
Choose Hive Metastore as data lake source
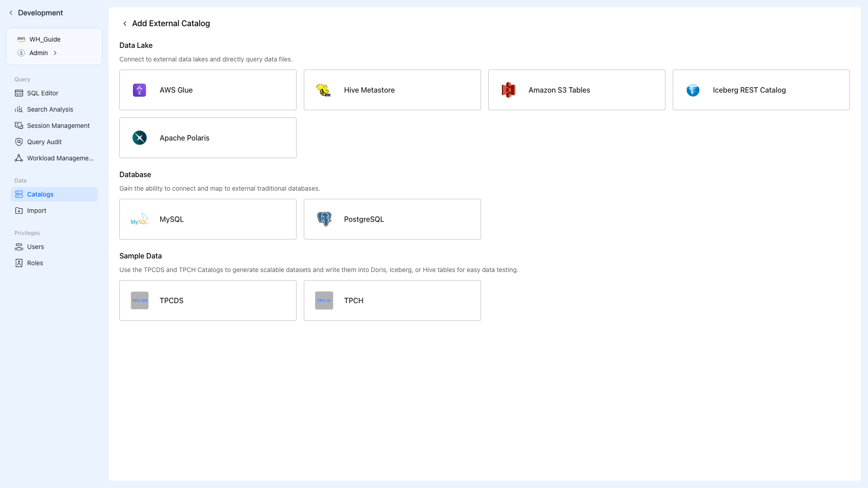(392, 90)
